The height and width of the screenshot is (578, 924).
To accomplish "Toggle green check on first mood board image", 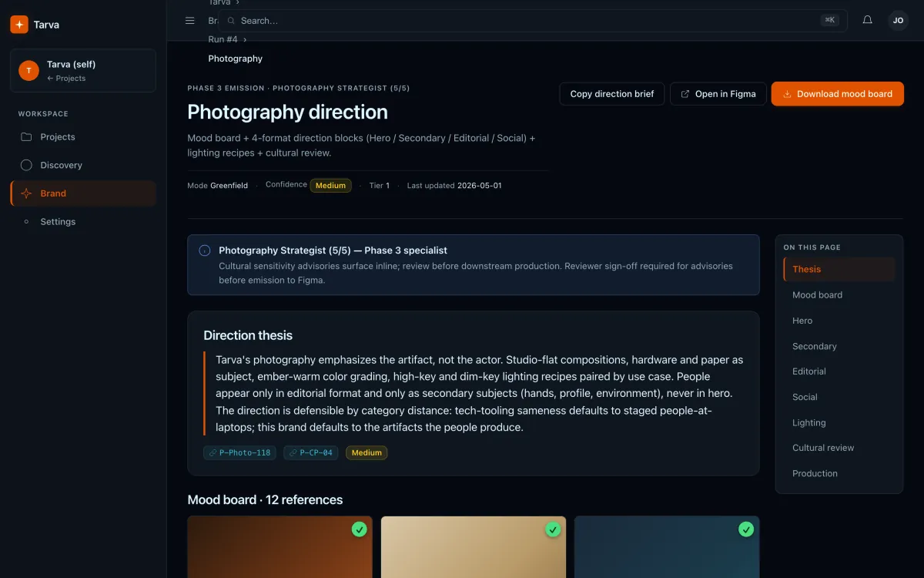I will point(360,529).
